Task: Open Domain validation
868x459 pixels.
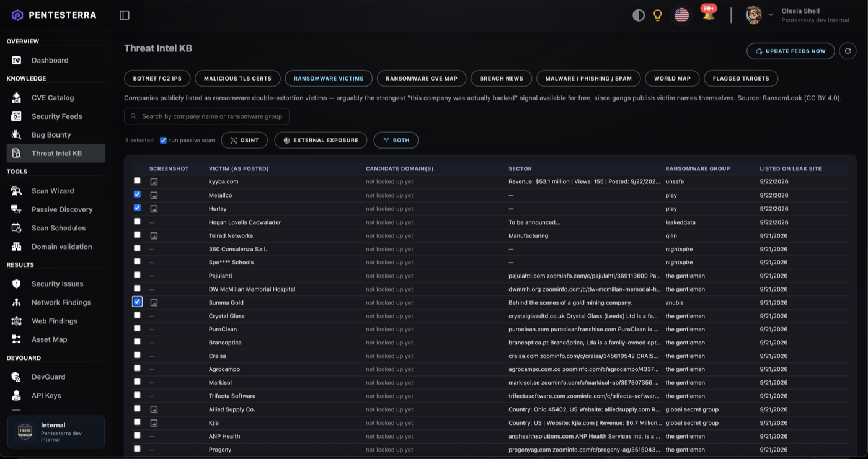Action: click(x=56, y=247)
